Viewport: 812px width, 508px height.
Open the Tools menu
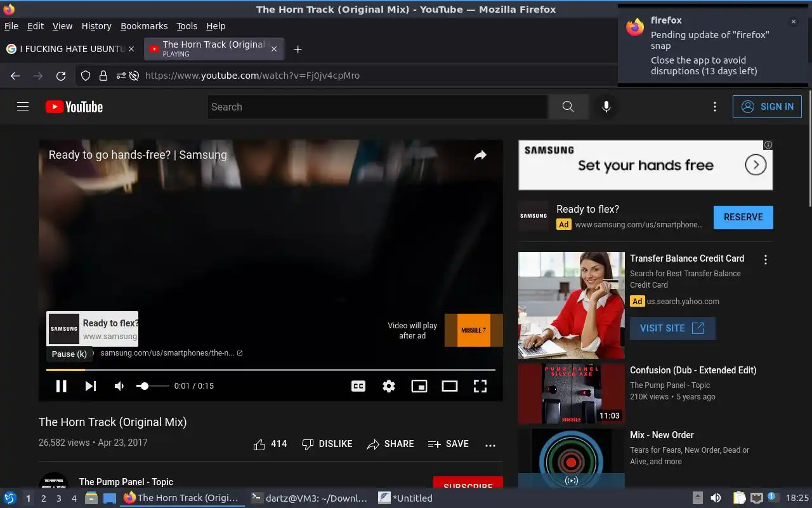(187, 26)
